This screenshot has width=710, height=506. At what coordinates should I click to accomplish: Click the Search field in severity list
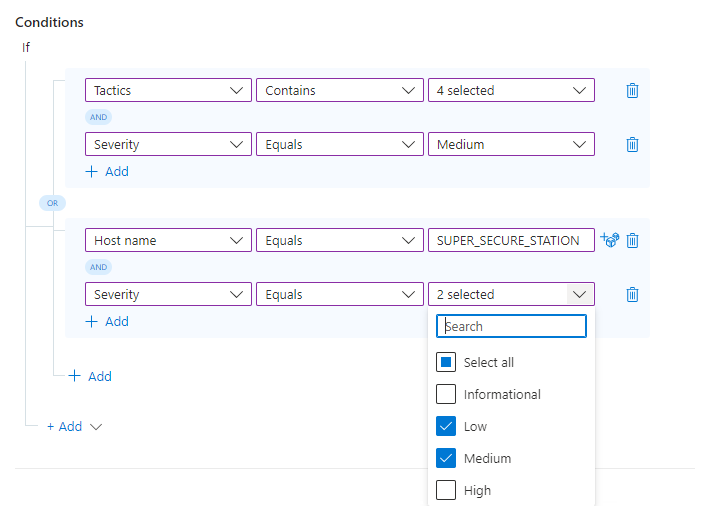tap(512, 327)
